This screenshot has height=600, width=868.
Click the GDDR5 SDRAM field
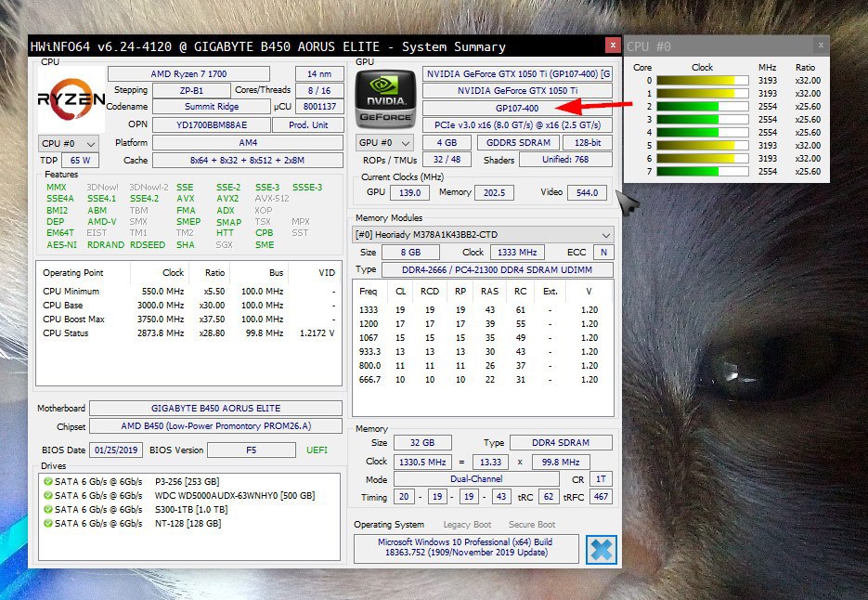click(518, 142)
